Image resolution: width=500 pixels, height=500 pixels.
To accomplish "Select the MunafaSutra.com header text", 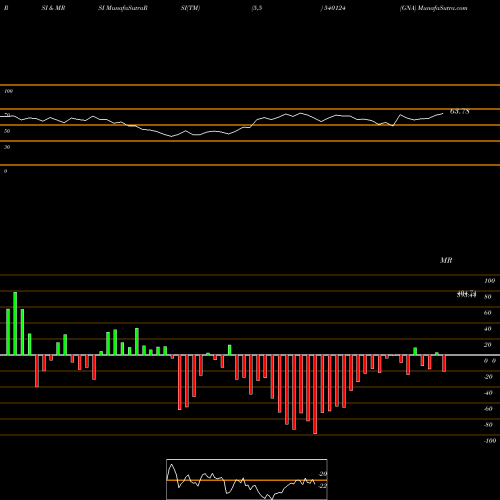I will coord(442,8).
